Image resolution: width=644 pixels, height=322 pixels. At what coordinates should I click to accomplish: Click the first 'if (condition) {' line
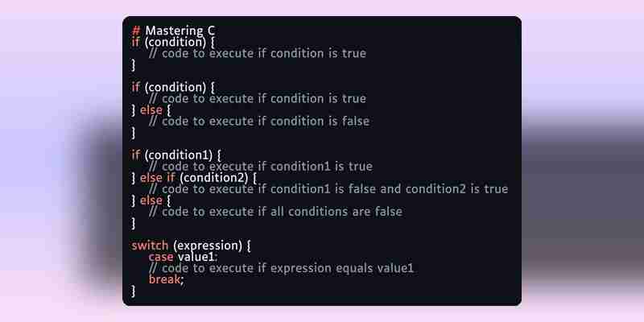pyautogui.click(x=173, y=42)
